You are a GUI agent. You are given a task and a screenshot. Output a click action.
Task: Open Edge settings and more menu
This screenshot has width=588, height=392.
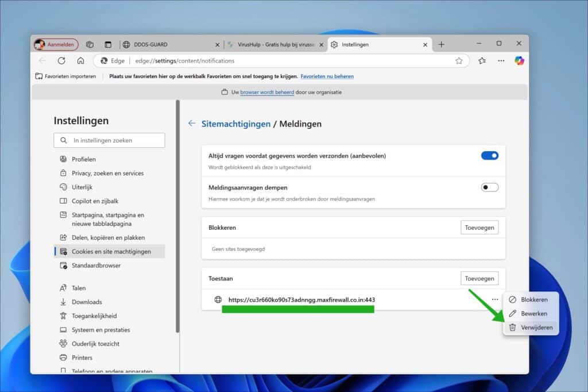[501, 60]
